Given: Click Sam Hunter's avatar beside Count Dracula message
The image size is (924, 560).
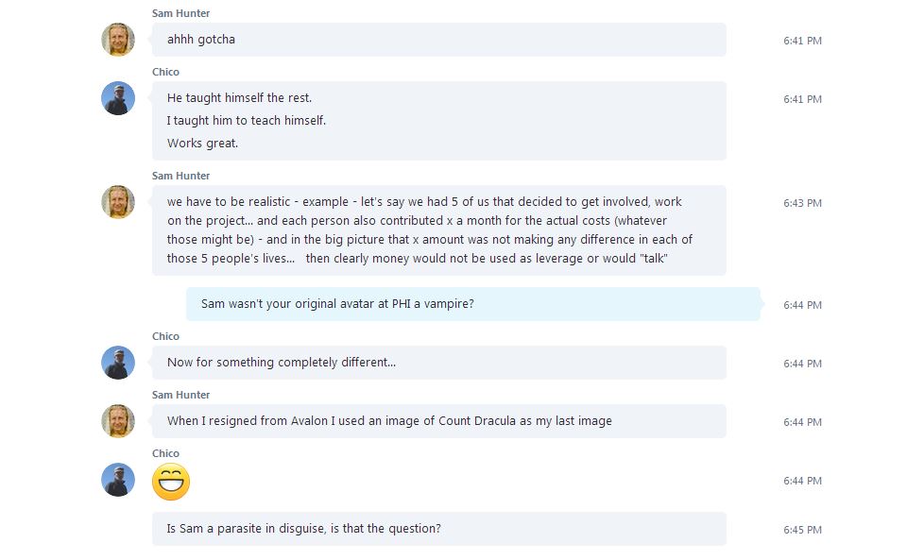Looking at the screenshot, I should pyautogui.click(x=118, y=421).
